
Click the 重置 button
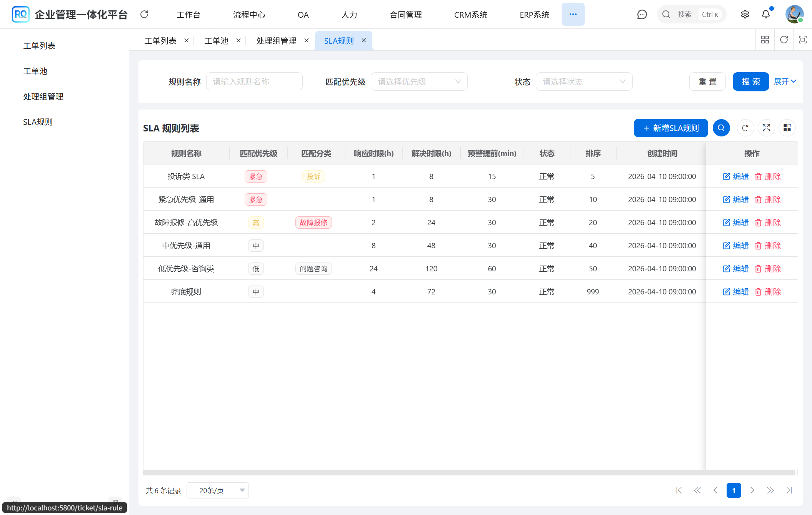pos(707,81)
